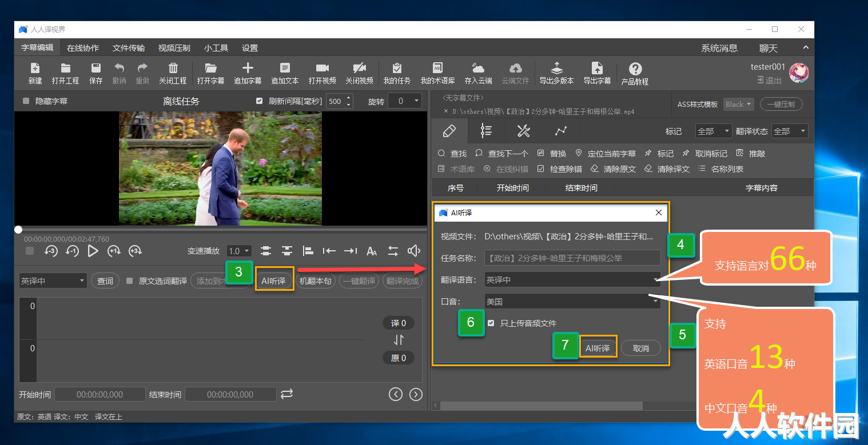Click the font size Aa icon
The height and width of the screenshot is (445, 868).
[x=372, y=251]
